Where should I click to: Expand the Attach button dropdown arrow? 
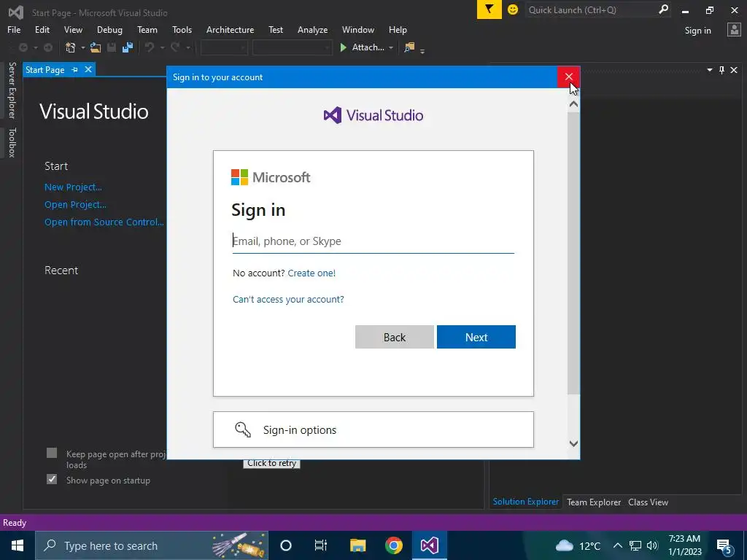click(391, 47)
